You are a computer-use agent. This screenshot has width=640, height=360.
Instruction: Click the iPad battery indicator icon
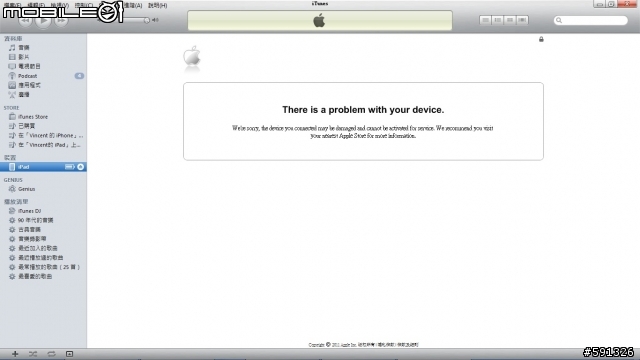pyautogui.click(x=69, y=167)
